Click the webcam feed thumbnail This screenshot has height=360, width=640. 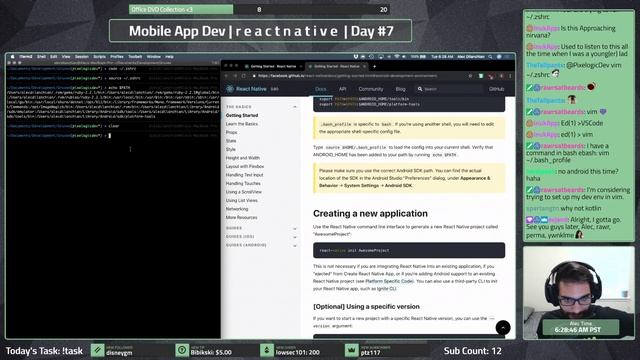coord(579,292)
